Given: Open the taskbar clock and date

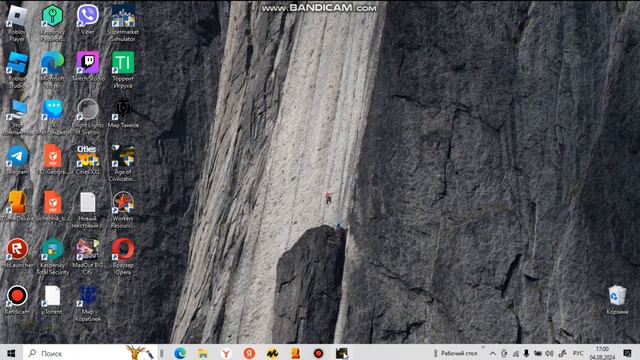Looking at the screenshot, I should tap(602, 353).
